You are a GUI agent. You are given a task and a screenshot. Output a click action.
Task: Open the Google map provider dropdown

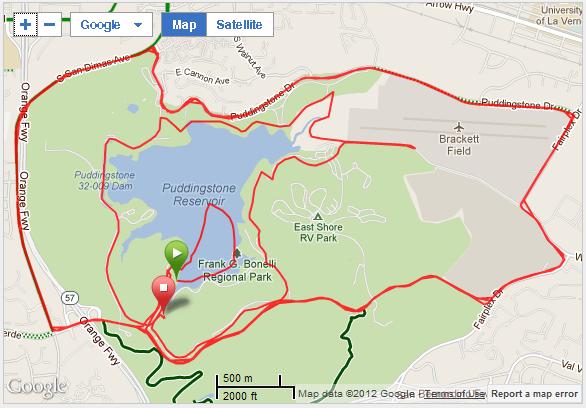(x=111, y=25)
